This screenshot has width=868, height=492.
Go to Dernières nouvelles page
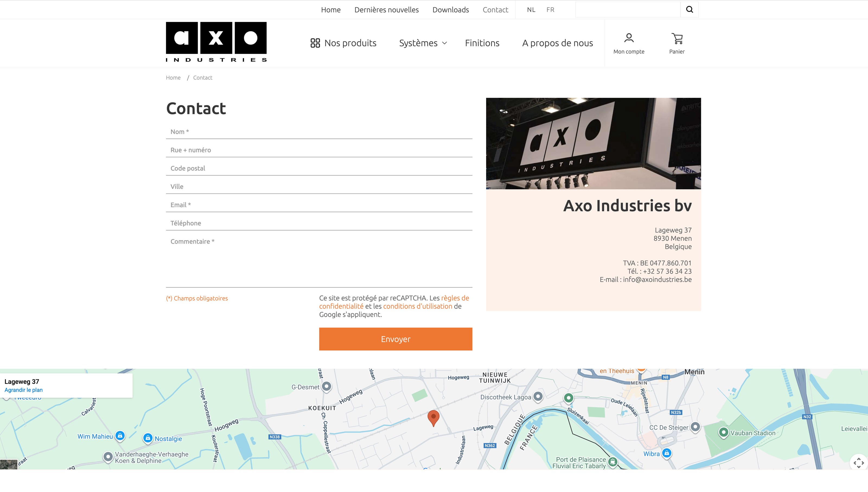386,9
